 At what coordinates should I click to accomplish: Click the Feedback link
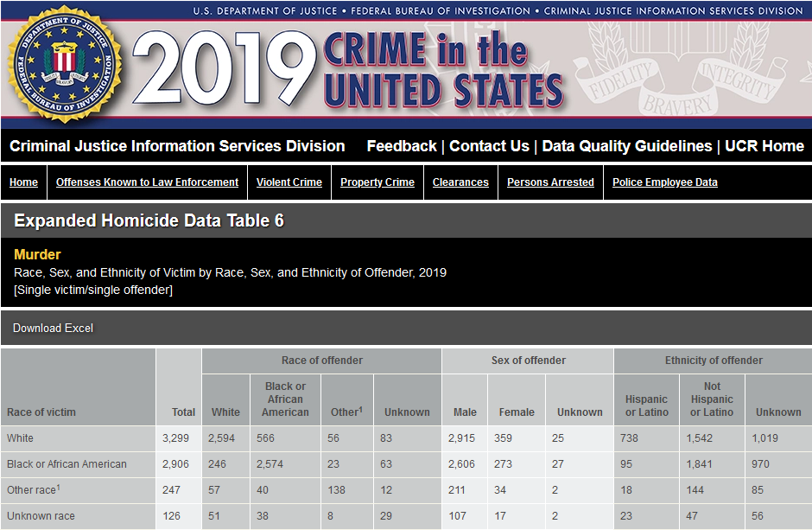pyautogui.click(x=401, y=146)
